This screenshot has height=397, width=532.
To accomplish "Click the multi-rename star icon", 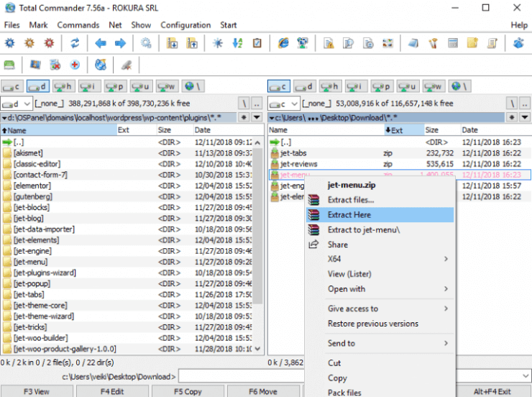I will (218, 43).
